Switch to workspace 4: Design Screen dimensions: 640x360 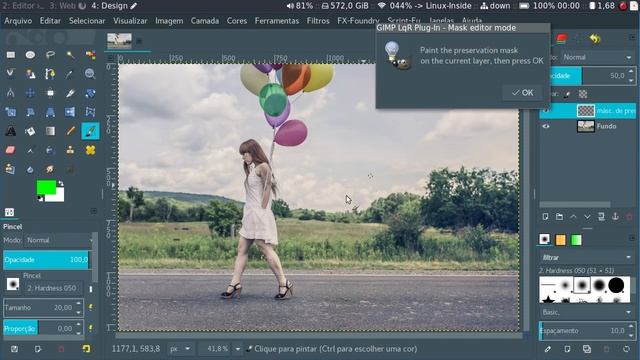114,6
